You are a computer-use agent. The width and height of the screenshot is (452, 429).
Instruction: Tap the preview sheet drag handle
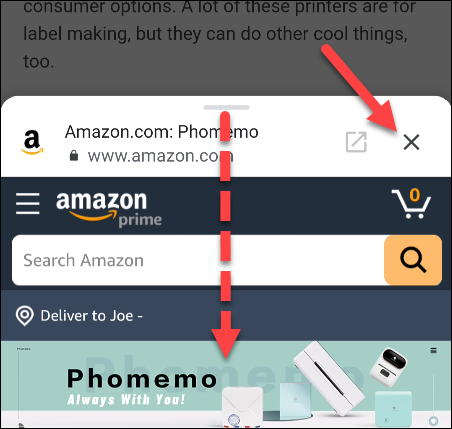[226, 107]
